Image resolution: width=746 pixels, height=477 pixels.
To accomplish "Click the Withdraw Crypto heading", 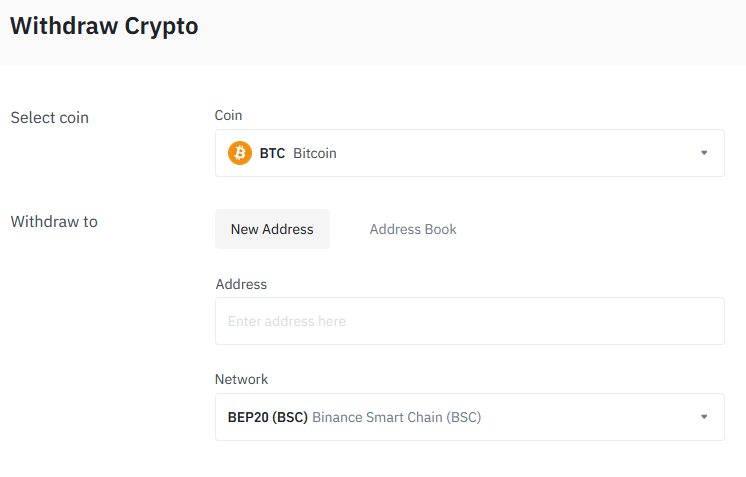I will (x=104, y=26).
